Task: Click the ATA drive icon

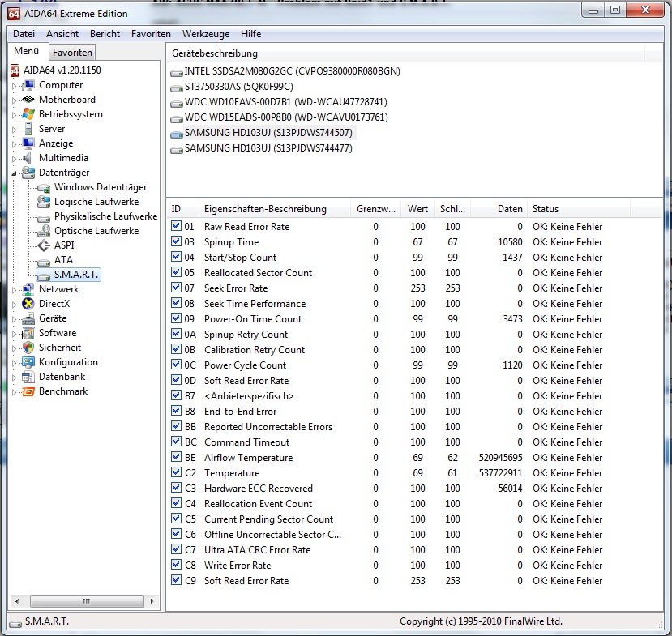Action: pos(44,261)
